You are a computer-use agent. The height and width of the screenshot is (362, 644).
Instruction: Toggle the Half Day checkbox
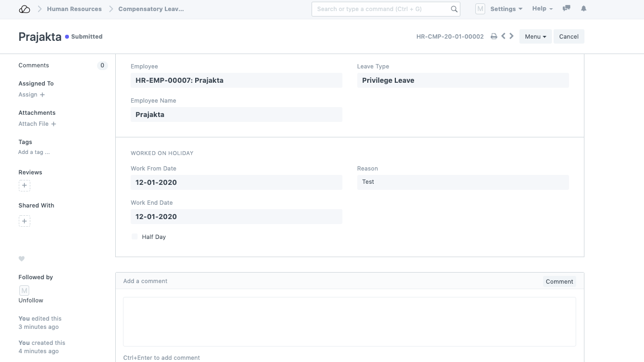point(135,237)
